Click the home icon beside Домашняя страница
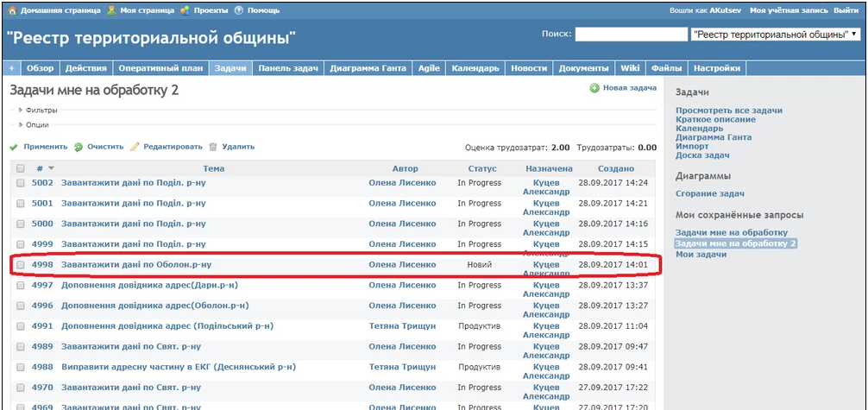This screenshot has height=410, width=868. [12, 10]
